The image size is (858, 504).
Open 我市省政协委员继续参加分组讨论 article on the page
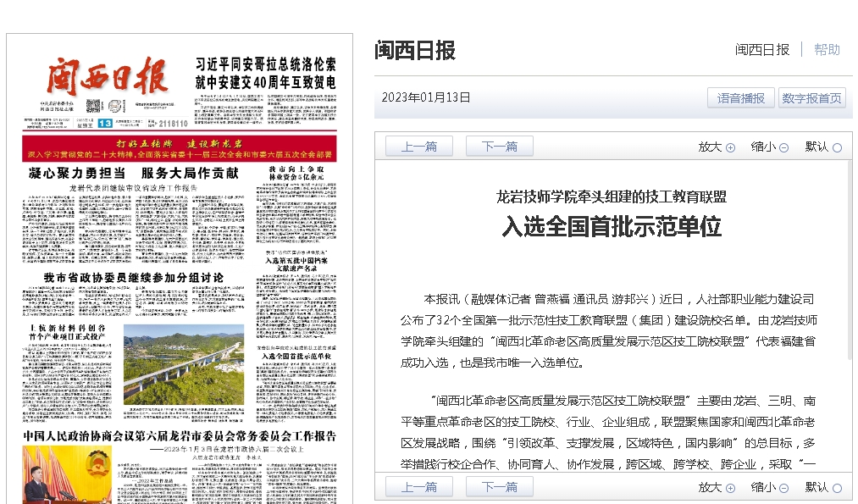pyautogui.click(x=134, y=278)
